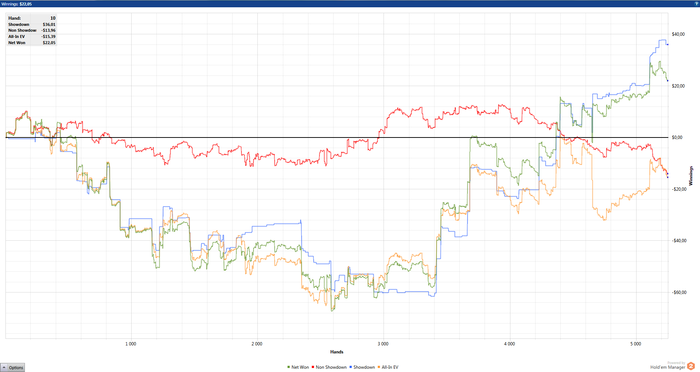Click the 5 000 hands axis label
The height and width of the screenshot is (372, 700).
click(x=636, y=344)
